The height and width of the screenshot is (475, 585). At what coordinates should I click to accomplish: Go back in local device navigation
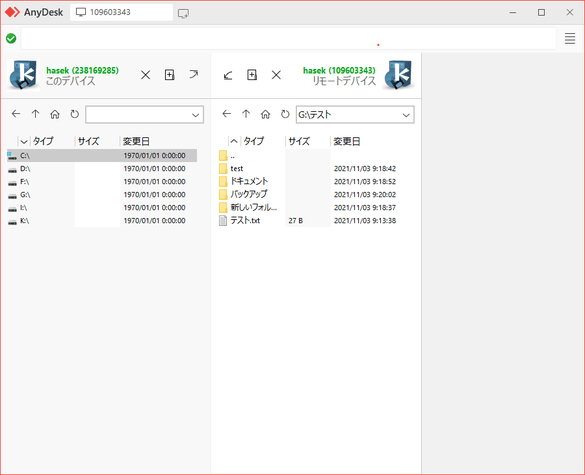(x=16, y=114)
